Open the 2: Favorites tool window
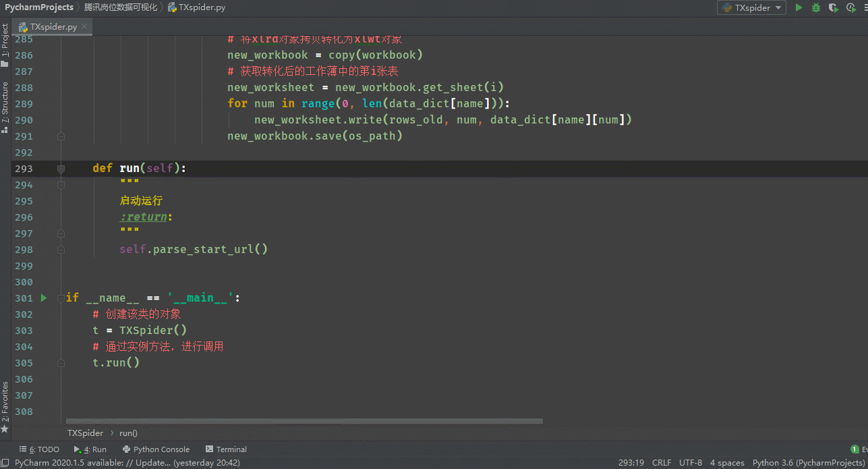The image size is (868, 469). [5, 406]
